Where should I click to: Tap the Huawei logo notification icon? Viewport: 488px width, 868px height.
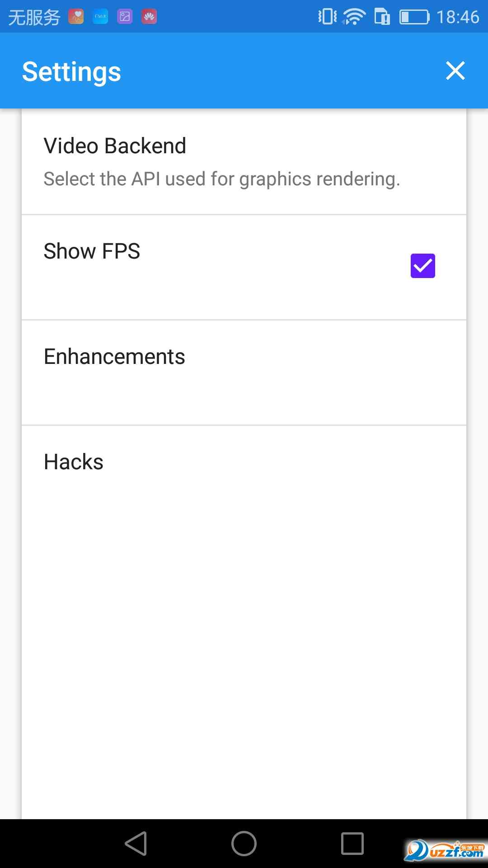coord(149,17)
